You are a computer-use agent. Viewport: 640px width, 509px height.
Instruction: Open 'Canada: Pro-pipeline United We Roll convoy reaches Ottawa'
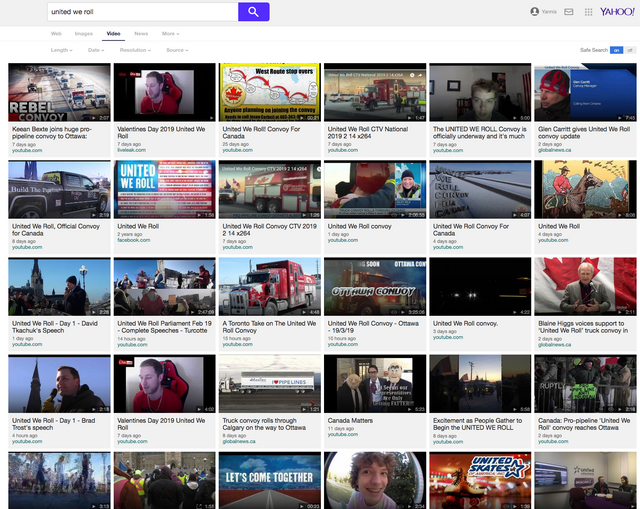click(x=584, y=424)
